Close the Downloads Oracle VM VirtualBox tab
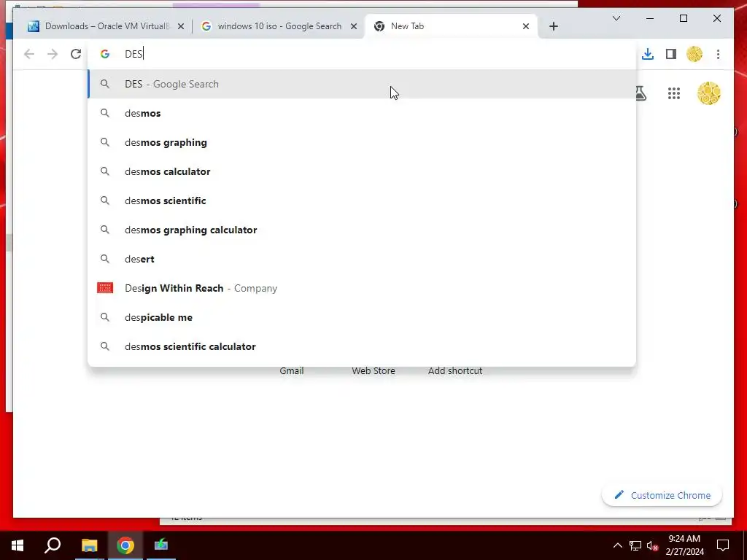Image resolution: width=747 pixels, height=560 pixels. [x=181, y=27]
